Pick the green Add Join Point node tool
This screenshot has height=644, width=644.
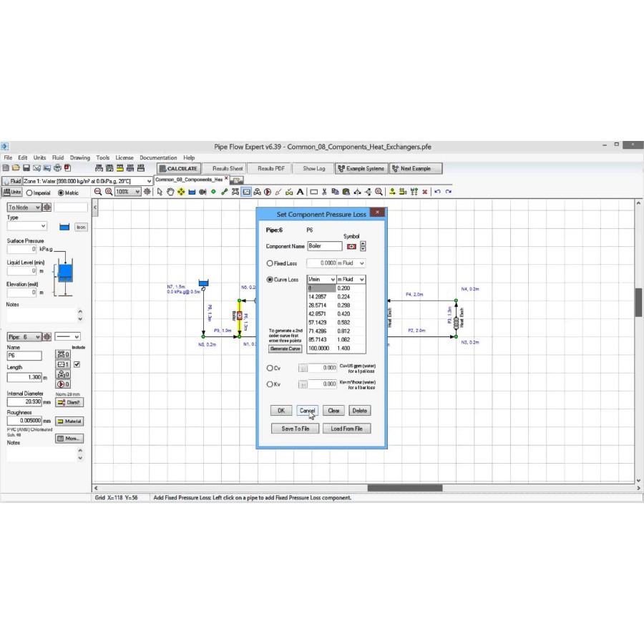point(213,192)
